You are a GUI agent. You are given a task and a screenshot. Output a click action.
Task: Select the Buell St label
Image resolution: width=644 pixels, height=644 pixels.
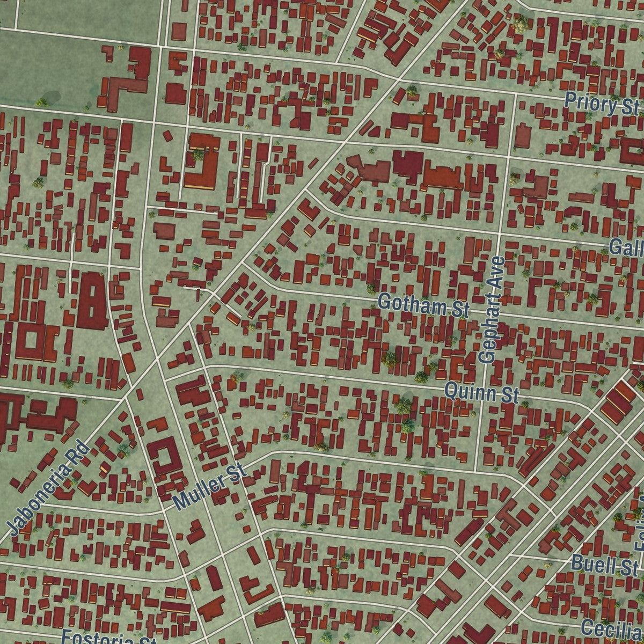pyautogui.click(x=604, y=565)
